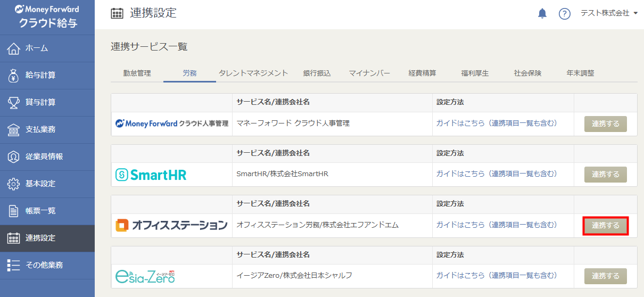Image resolution: width=644 pixels, height=297 pixels.
Task: Open the guide link for イージアZero
Action: click(496, 276)
